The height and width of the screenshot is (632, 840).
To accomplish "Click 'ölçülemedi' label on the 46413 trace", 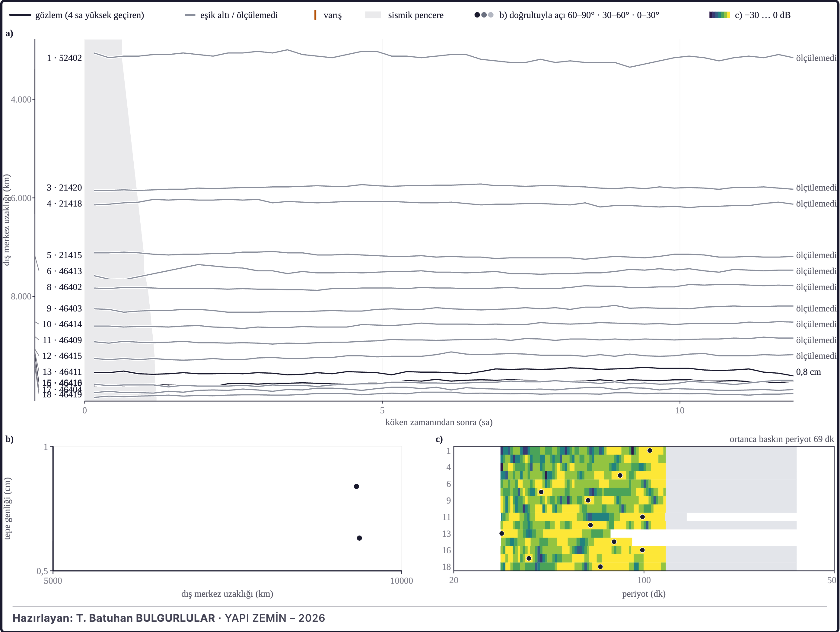I will click(x=816, y=271).
